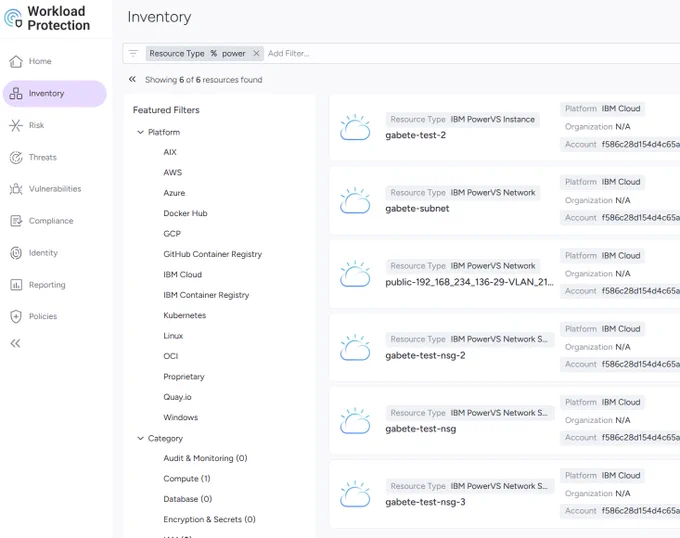The width and height of the screenshot is (680, 538).
Task: Collapse sidebar with double chevron icon
Action: point(16,343)
